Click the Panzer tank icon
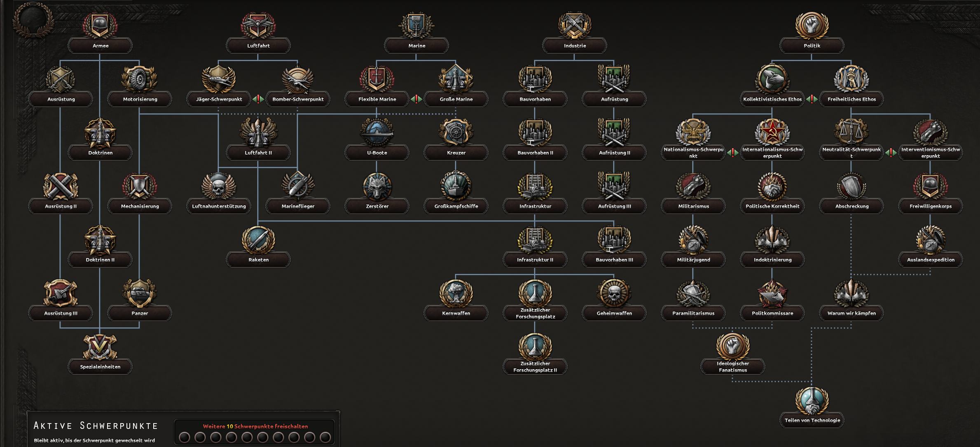980x447 pixels. pyautogui.click(x=140, y=293)
